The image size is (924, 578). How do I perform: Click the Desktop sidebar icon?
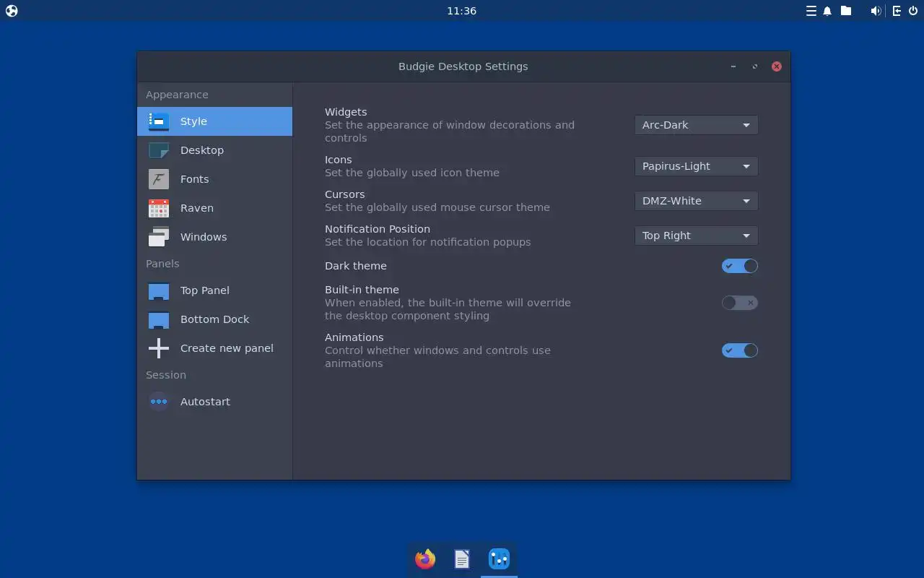[159, 150]
